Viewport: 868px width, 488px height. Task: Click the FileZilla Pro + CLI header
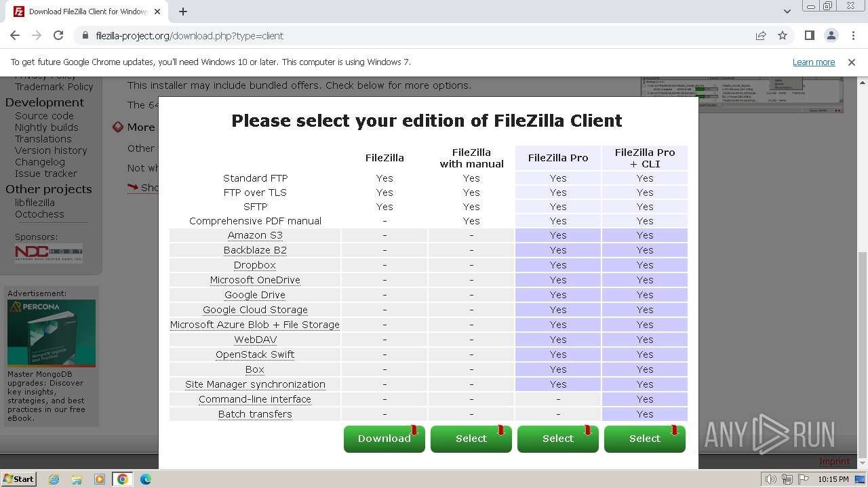pos(645,158)
